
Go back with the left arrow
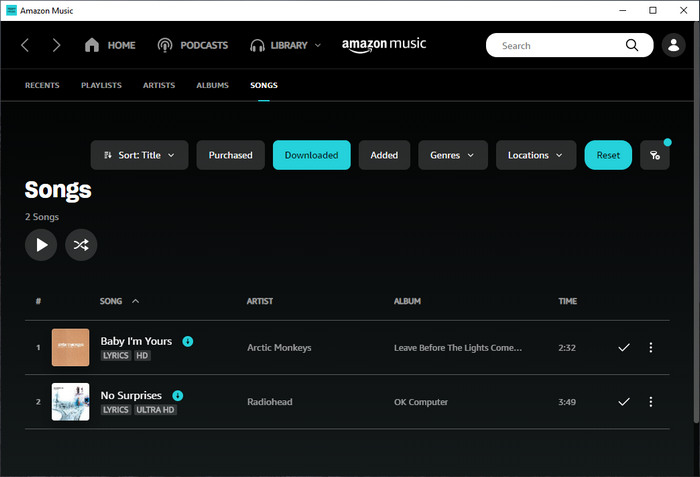click(x=25, y=45)
